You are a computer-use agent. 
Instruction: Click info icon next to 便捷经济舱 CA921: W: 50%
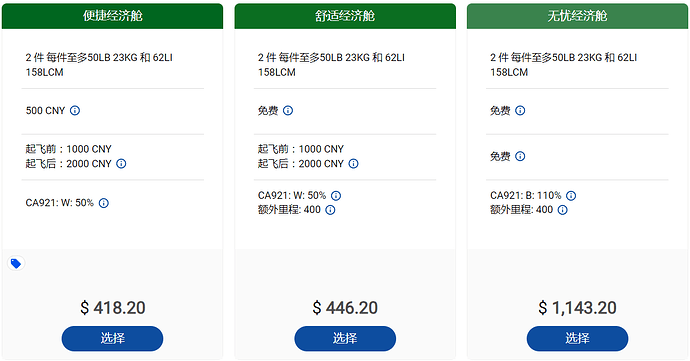[103, 203]
